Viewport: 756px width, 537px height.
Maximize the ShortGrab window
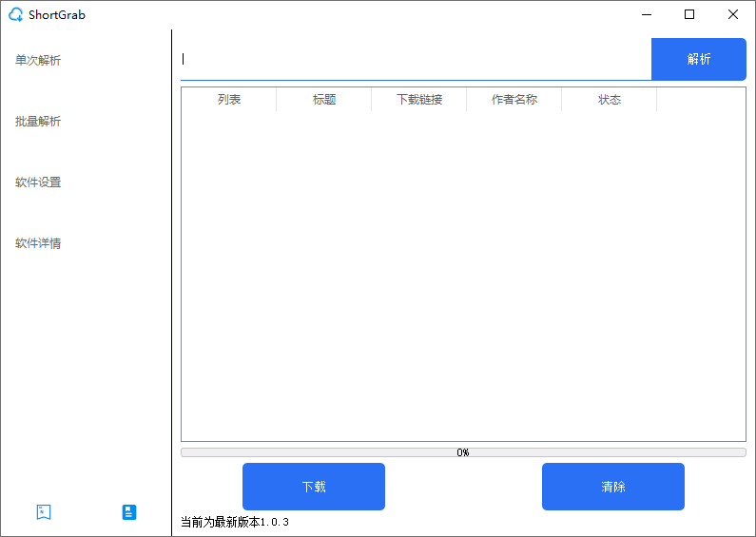(x=689, y=14)
